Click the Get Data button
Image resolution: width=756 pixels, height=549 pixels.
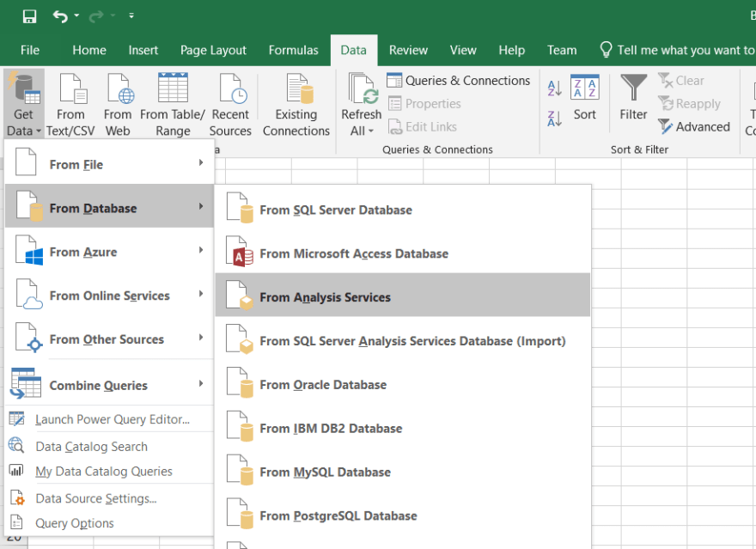click(x=24, y=104)
